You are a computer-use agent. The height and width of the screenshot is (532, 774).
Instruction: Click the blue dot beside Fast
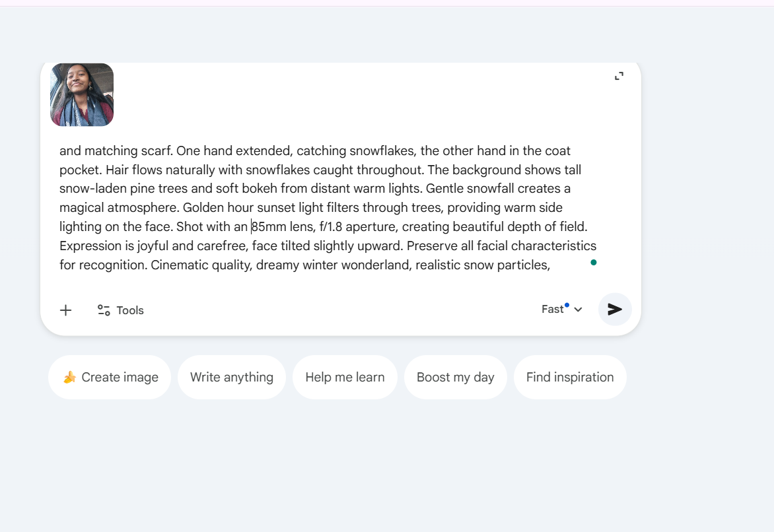click(x=567, y=305)
